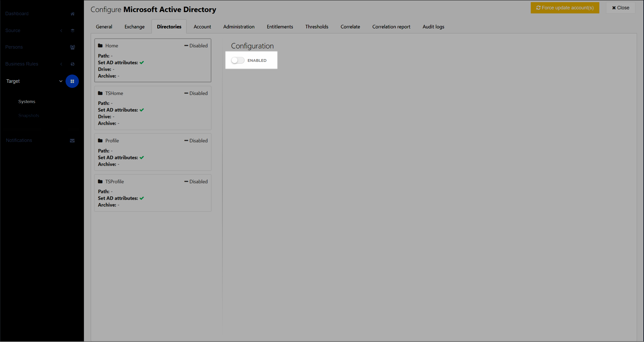This screenshot has height=342, width=644.
Task: Open the Dashboard home icon
Action: pyautogui.click(x=72, y=14)
